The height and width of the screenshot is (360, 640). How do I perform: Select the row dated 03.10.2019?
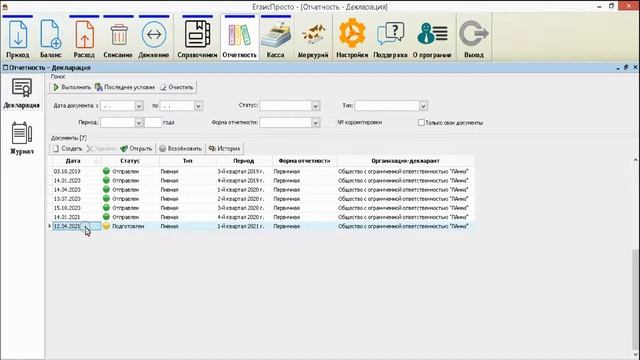[x=263, y=171]
